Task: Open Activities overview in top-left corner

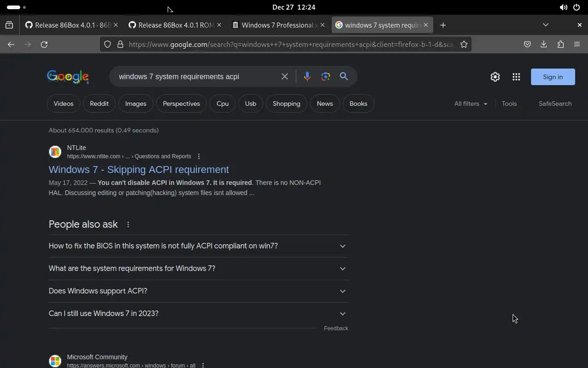Action: tap(16, 7)
